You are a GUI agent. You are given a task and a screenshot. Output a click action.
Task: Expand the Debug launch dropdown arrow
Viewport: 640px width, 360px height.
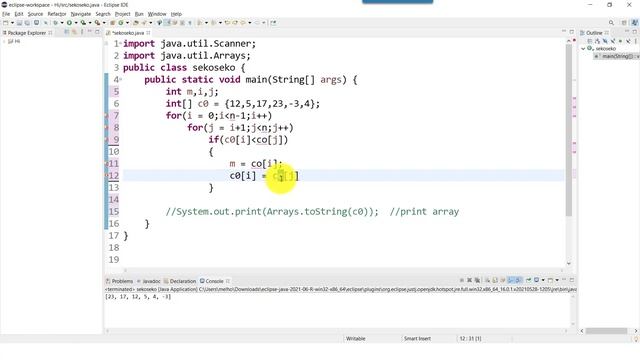tap(62, 23)
